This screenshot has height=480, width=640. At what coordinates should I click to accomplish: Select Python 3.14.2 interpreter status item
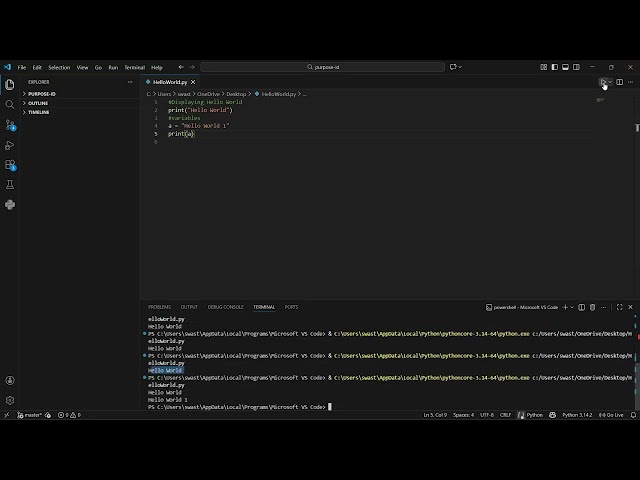tap(577, 415)
